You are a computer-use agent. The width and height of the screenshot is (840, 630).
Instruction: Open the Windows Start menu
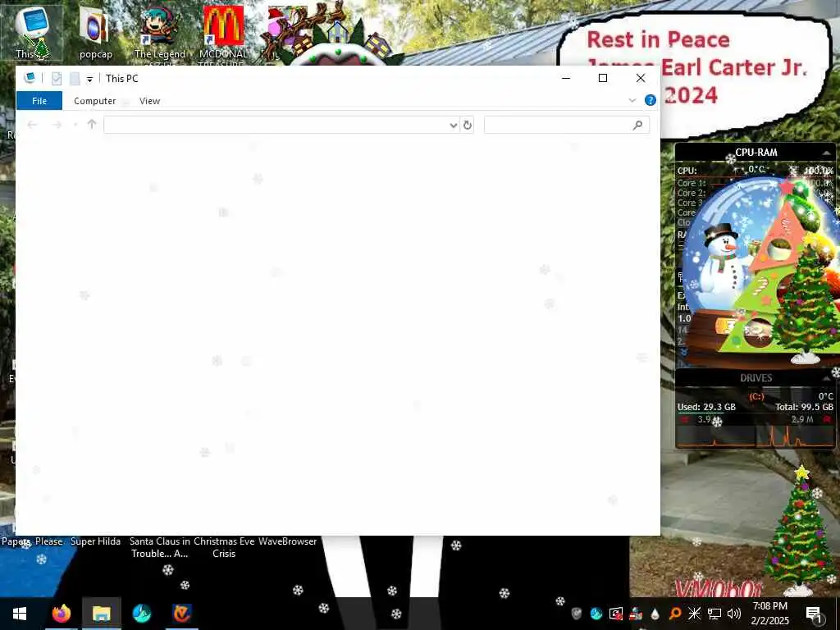pyautogui.click(x=20, y=614)
